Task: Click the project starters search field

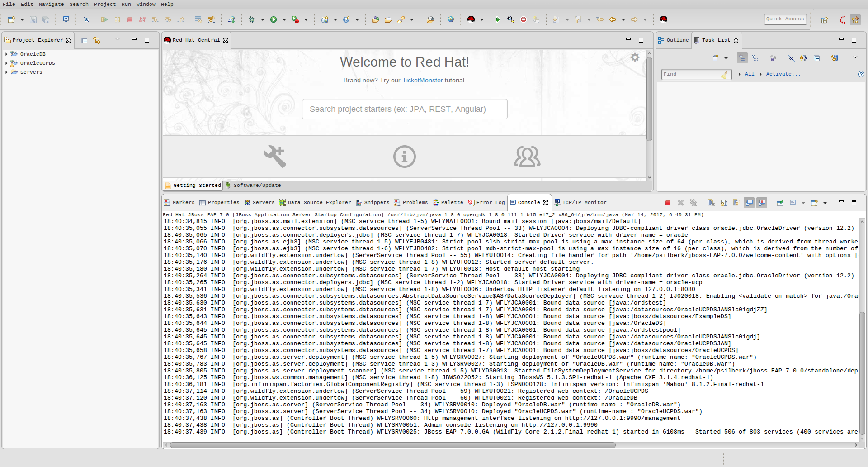Action: click(x=405, y=109)
